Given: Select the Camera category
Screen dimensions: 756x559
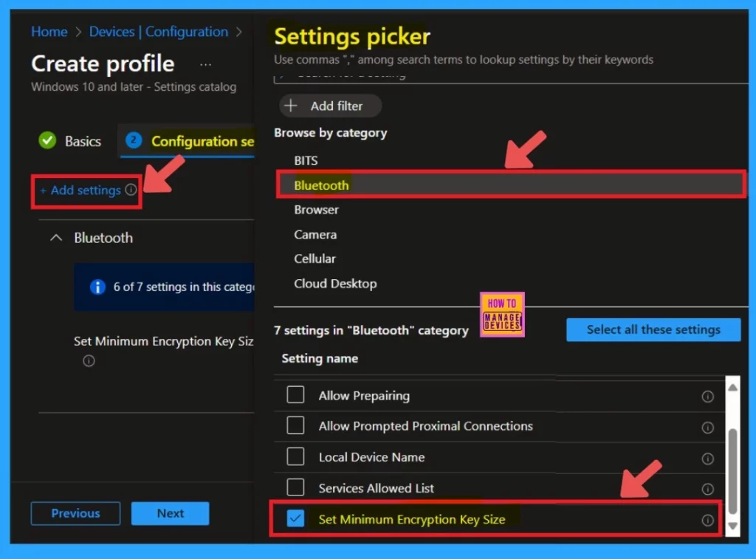Looking at the screenshot, I should [315, 234].
